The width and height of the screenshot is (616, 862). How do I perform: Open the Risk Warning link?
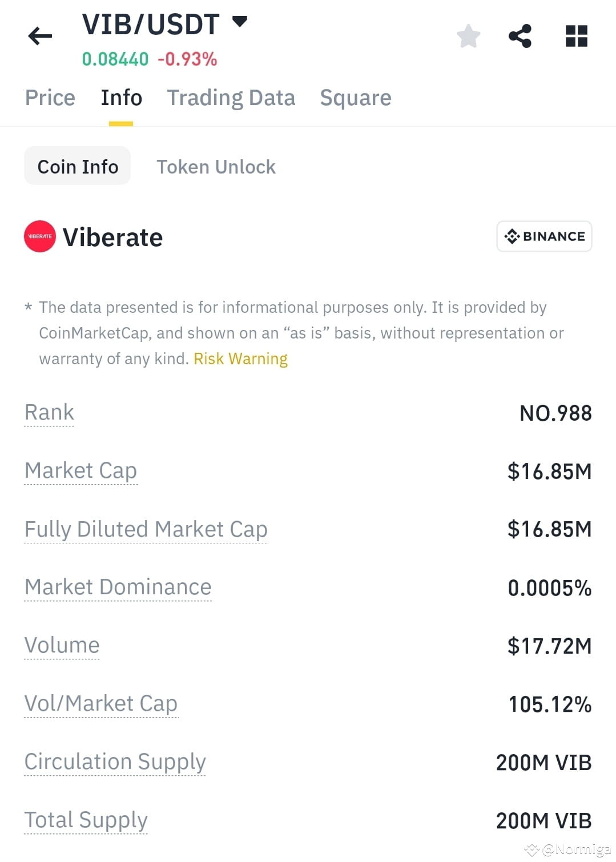click(x=240, y=359)
